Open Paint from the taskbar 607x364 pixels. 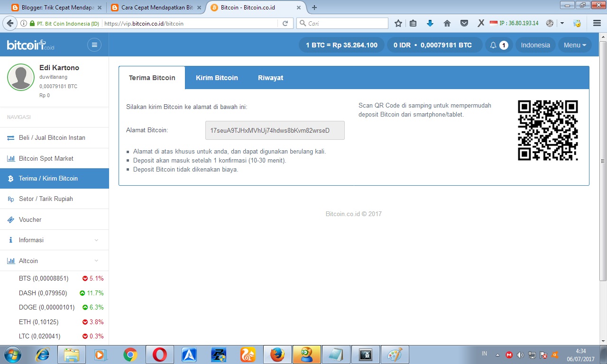395,355
